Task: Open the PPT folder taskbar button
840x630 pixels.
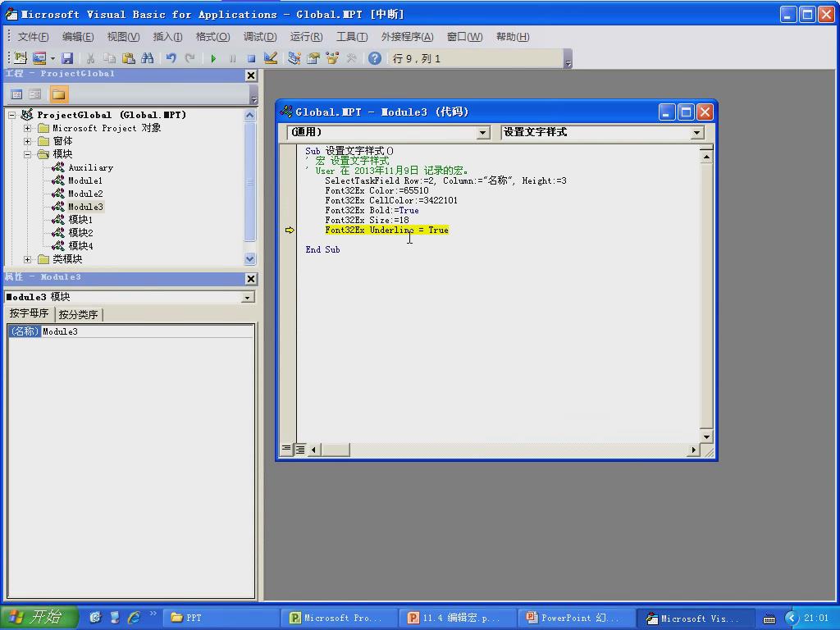Action: pos(222,618)
